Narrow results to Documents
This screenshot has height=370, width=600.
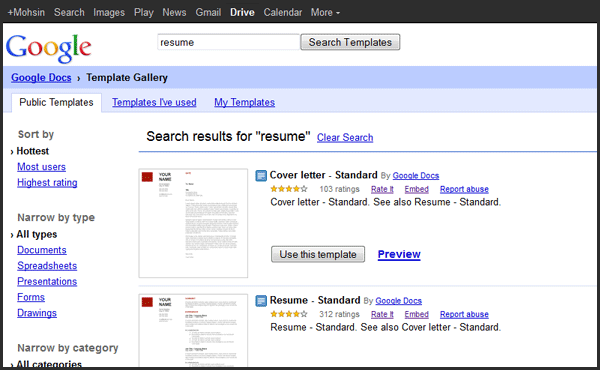pyautogui.click(x=42, y=250)
